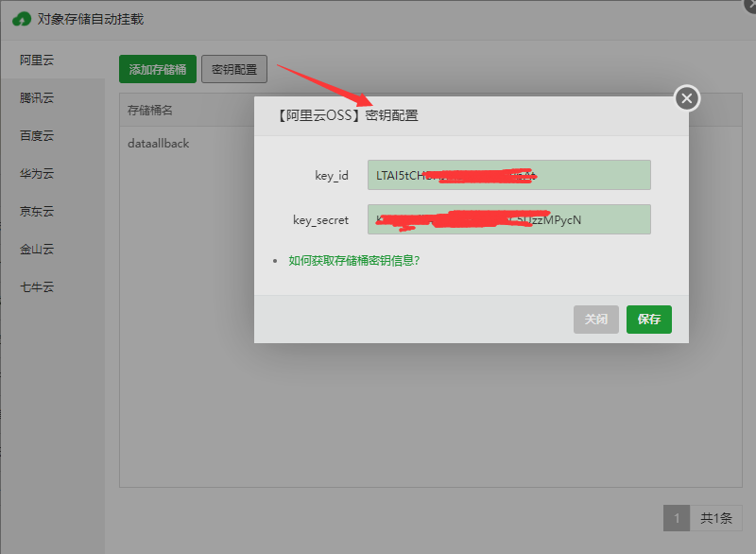Switch to the 腾讯云 provider tab
Viewport: 756px width, 554px height.
click(52, 98)
